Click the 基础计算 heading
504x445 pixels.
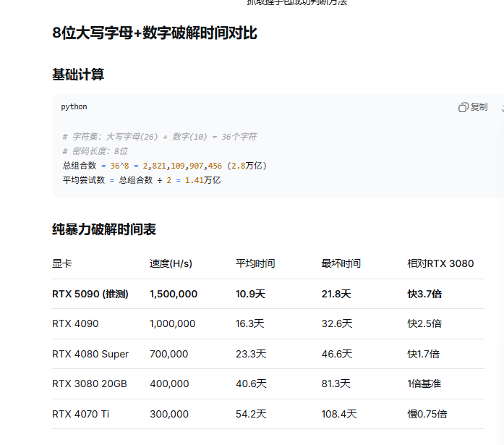pyautogui.click(x=78, y=75)
